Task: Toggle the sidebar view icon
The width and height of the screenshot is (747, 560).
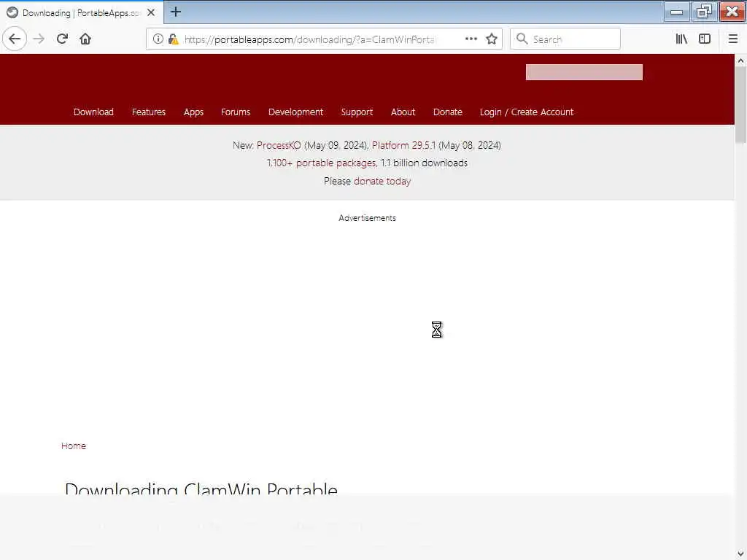Action: [705, 39]
